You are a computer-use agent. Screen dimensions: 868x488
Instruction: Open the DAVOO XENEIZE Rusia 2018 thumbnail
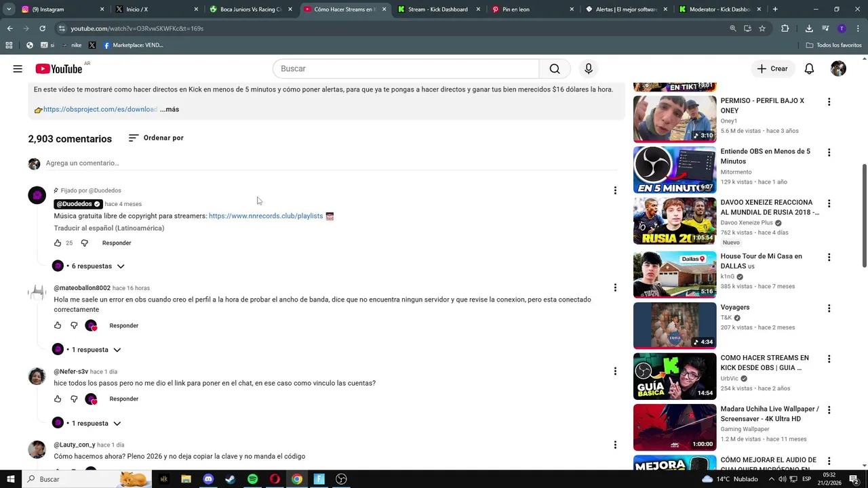coord(675,221)
